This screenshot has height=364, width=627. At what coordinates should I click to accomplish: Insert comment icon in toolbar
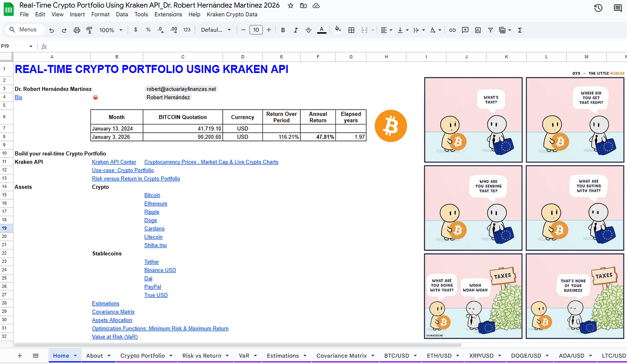465,30
